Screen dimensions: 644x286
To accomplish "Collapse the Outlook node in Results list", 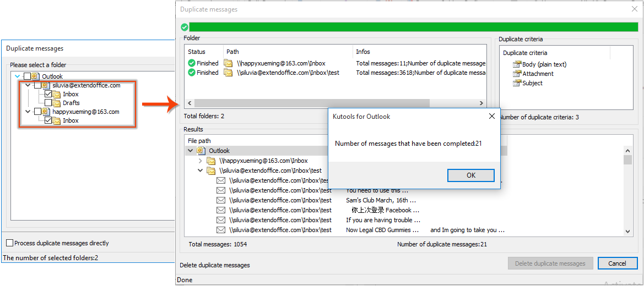I will pyautogui.click(x=190, y=151).
